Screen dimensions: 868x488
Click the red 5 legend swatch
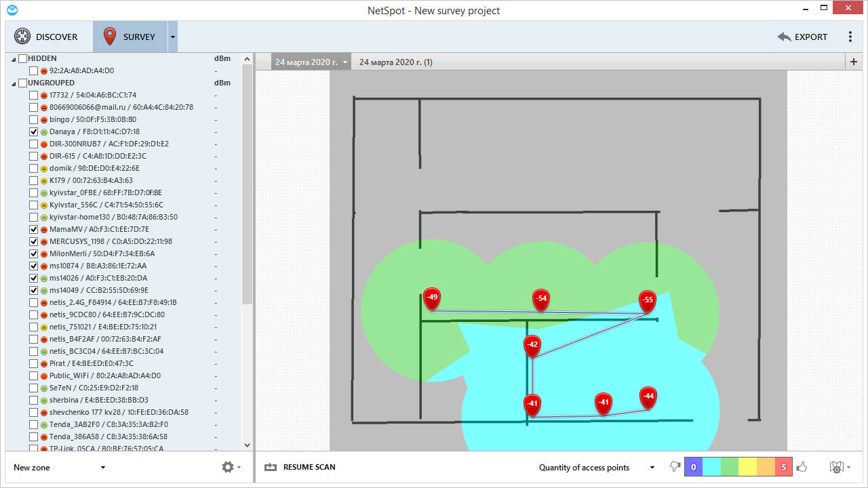[x=783, y=467]
